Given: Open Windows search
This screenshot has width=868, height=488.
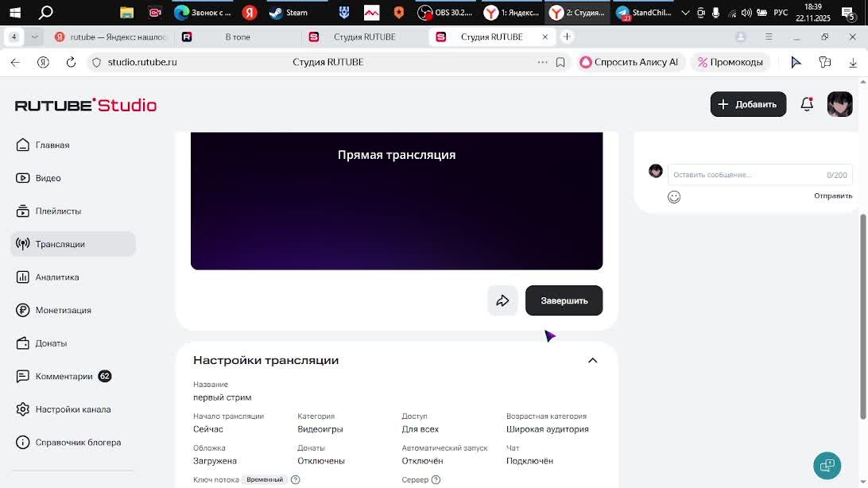Looking at the screenshot, I should tap(46, 12).
